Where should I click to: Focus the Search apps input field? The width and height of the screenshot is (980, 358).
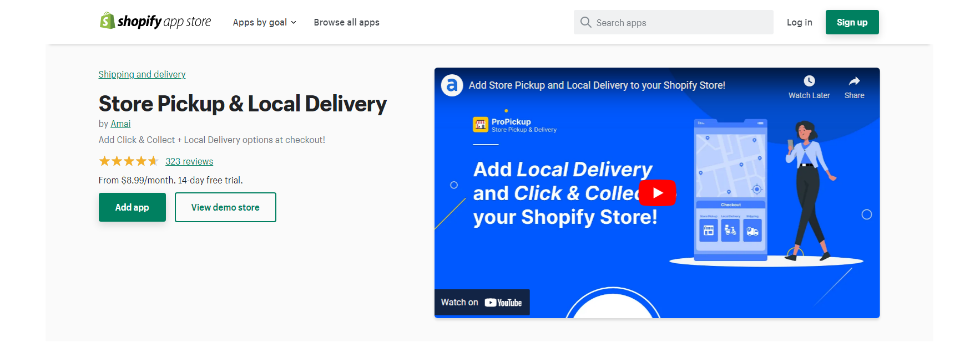(x=673, y=22)
